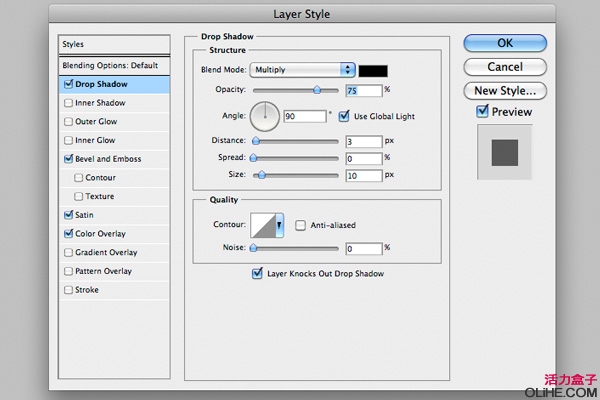Viewport: 600px width, 400px height.
Task: Click the Size slider handle
Action: coord(261,175)
